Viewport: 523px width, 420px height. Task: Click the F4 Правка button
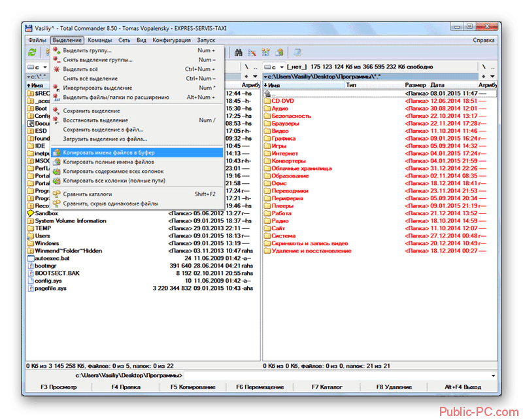coord(126,387)
